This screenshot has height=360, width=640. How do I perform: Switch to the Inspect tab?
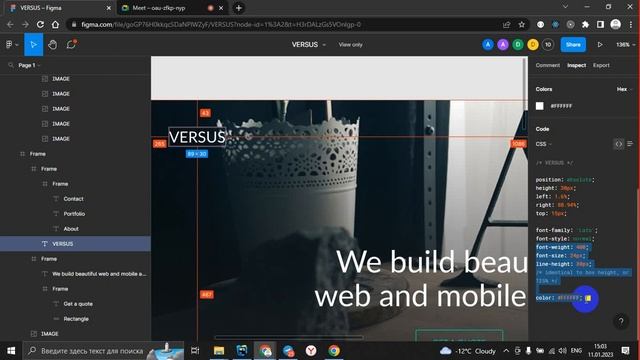point(576,65)
